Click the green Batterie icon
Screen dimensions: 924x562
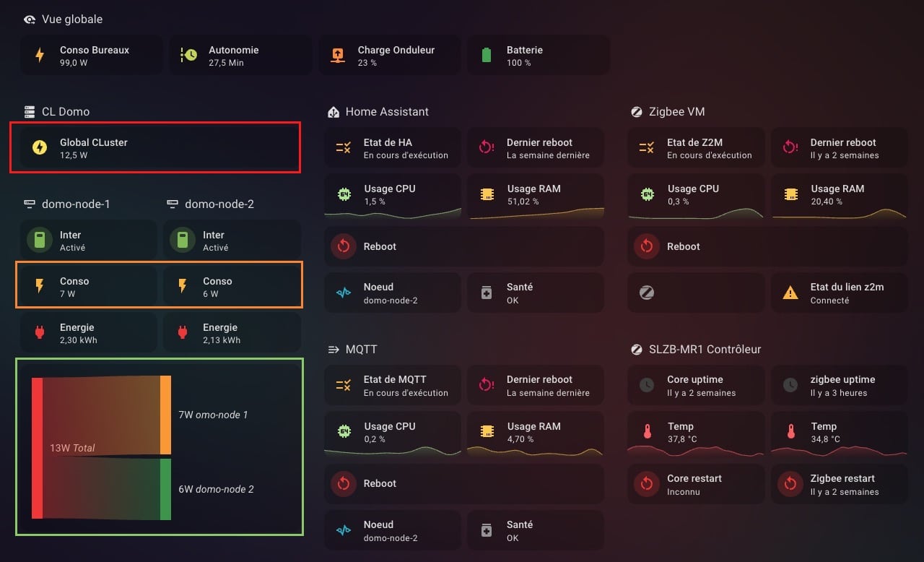[x=487, y=56]
